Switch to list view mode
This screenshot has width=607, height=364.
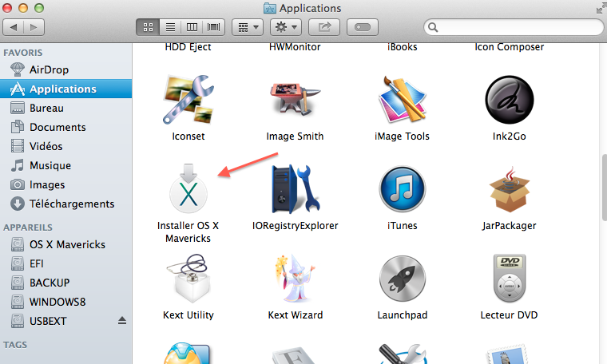170,27
